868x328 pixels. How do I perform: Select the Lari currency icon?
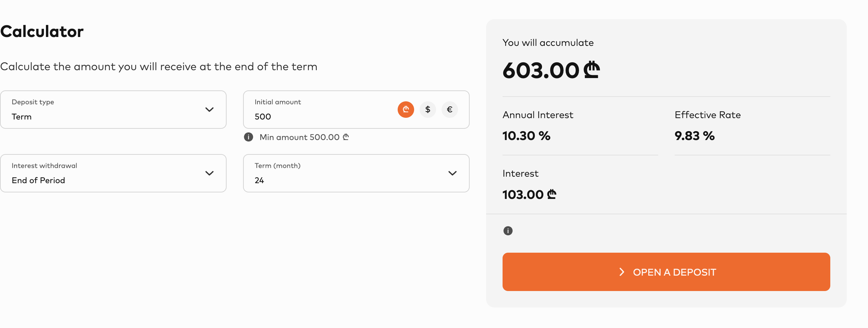click(x=406, y=110)
